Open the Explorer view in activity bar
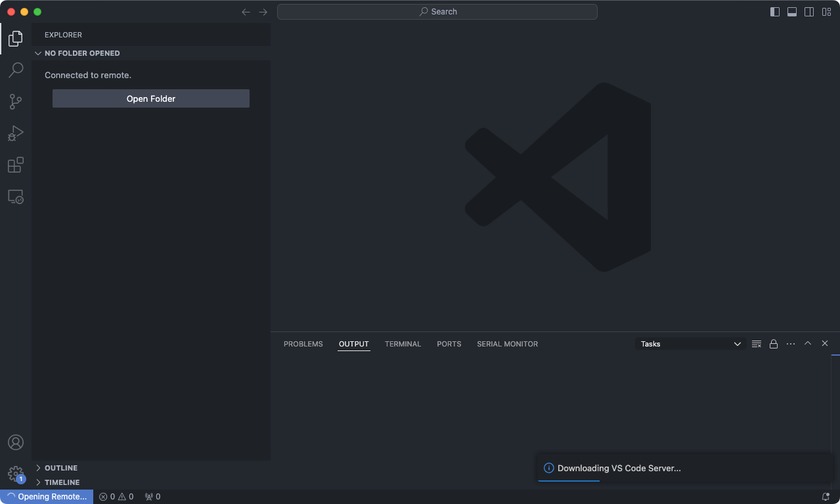This screenshot has height=504, width=840. pos(16,39)
